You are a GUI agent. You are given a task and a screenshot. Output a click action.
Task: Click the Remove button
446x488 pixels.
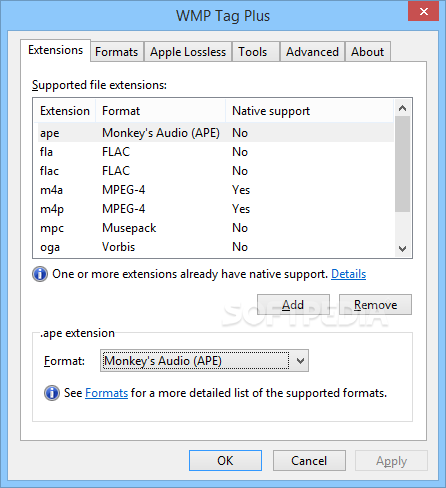[x=375, y=304]
